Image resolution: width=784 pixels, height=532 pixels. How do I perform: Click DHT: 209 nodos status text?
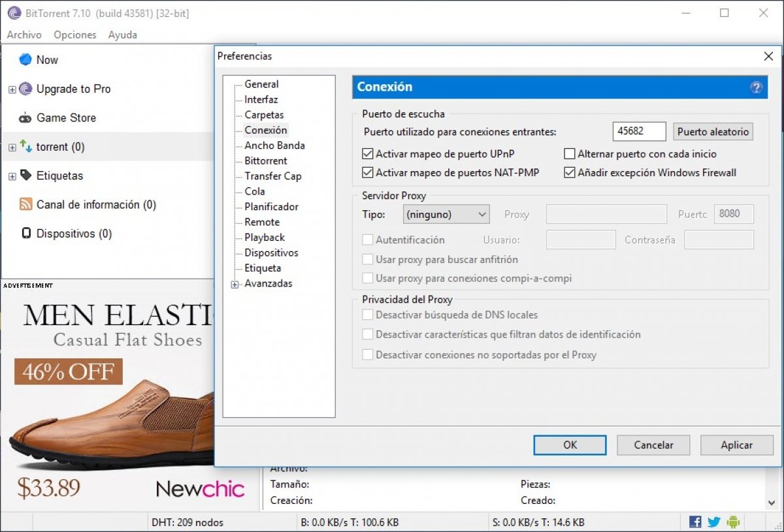(x=188, y=522)
